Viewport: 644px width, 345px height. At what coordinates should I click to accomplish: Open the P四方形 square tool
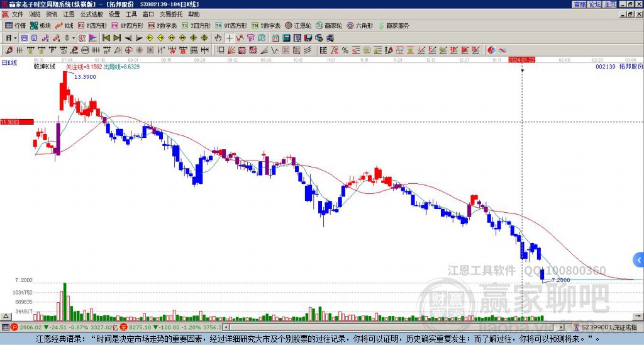coord(92,25)
